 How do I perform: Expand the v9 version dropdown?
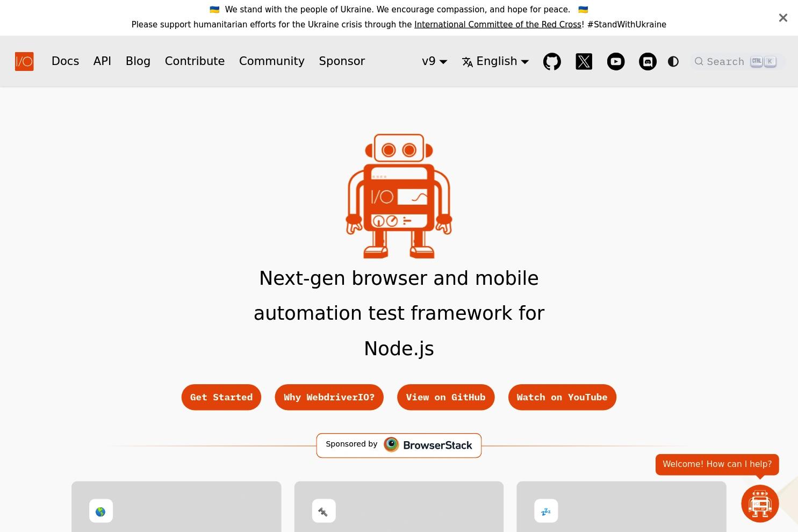[x=435, y=61]
